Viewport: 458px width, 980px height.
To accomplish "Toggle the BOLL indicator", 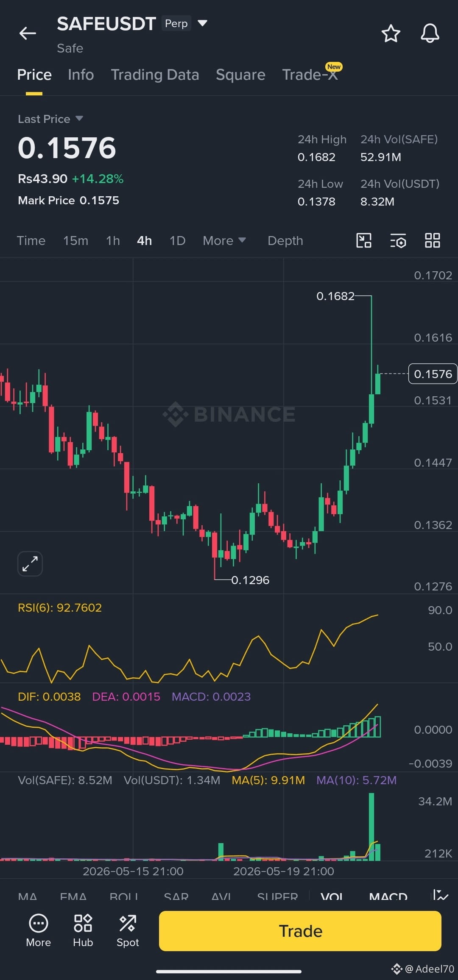I will [124, 896].
